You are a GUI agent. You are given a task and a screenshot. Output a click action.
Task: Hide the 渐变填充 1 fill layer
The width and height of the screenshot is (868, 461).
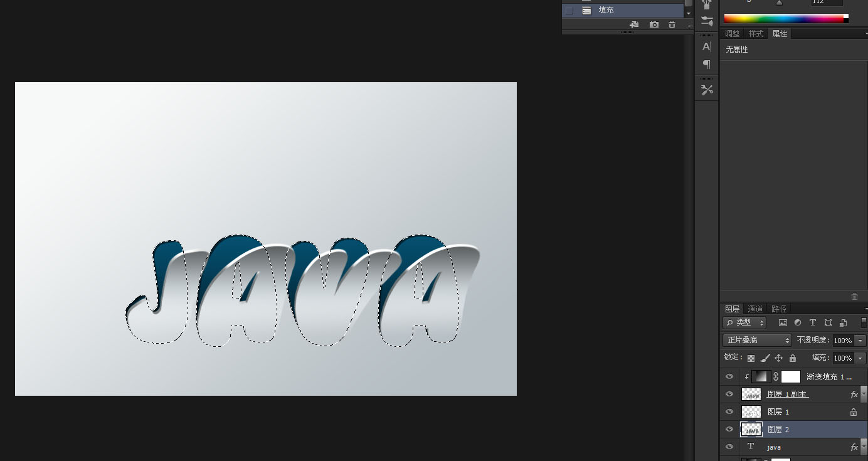[x=729, y=376]
